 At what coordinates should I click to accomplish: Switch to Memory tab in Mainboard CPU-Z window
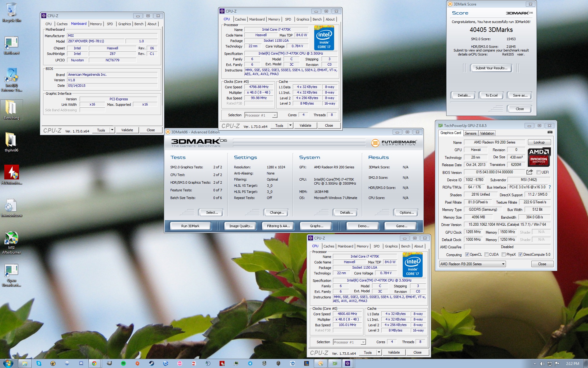96,24
